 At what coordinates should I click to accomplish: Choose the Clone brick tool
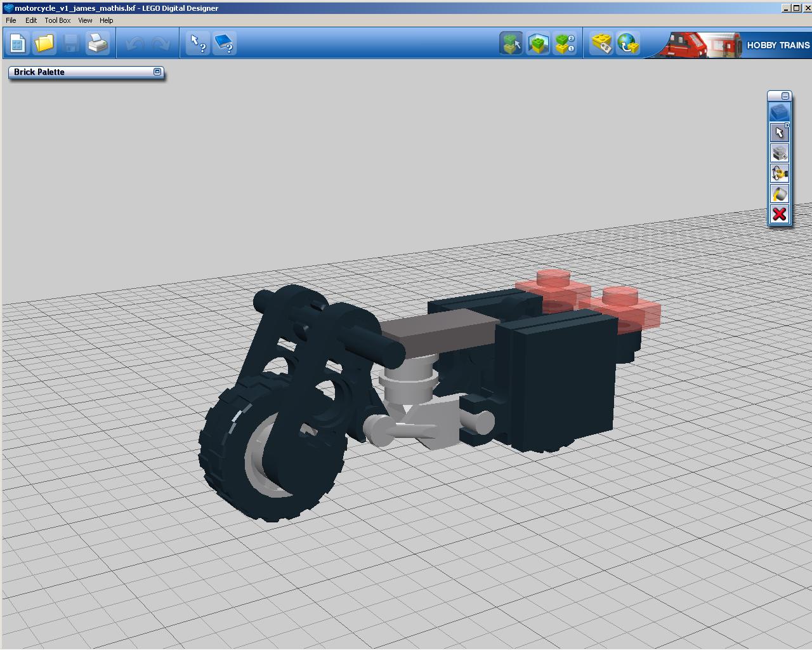(779, 153)
